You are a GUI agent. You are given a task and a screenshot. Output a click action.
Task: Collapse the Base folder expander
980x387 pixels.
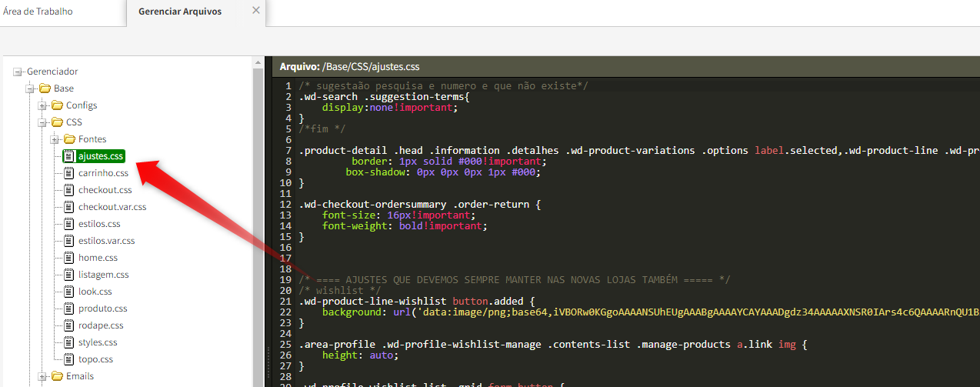pos(31,88)
